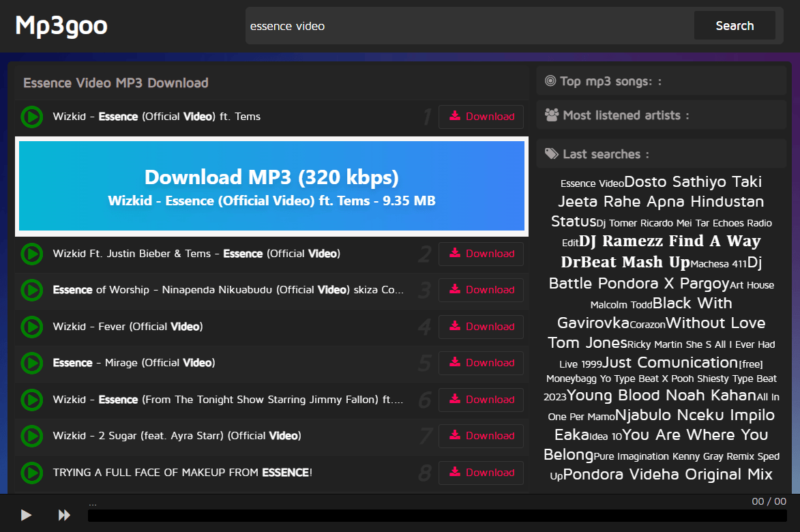Play Wizkid Essence ft. Tems track
Viewport: 800px width, 532px height.
31,117
